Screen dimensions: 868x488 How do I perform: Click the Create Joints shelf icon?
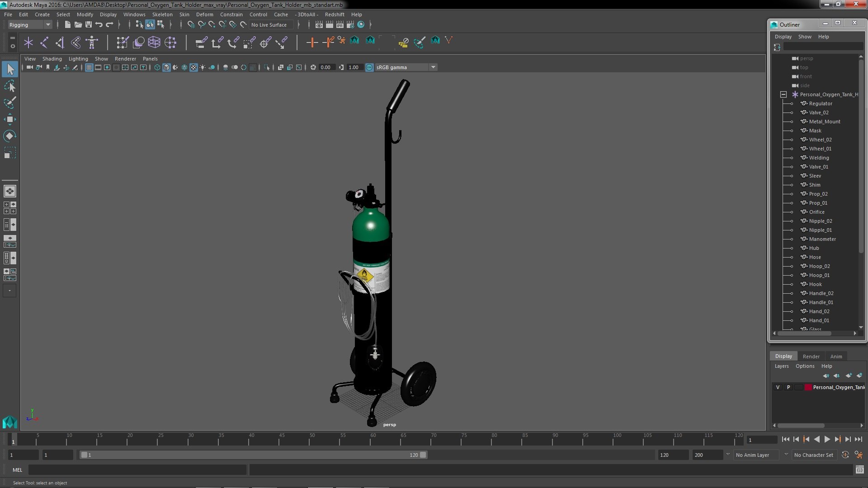tap(44, 43)
